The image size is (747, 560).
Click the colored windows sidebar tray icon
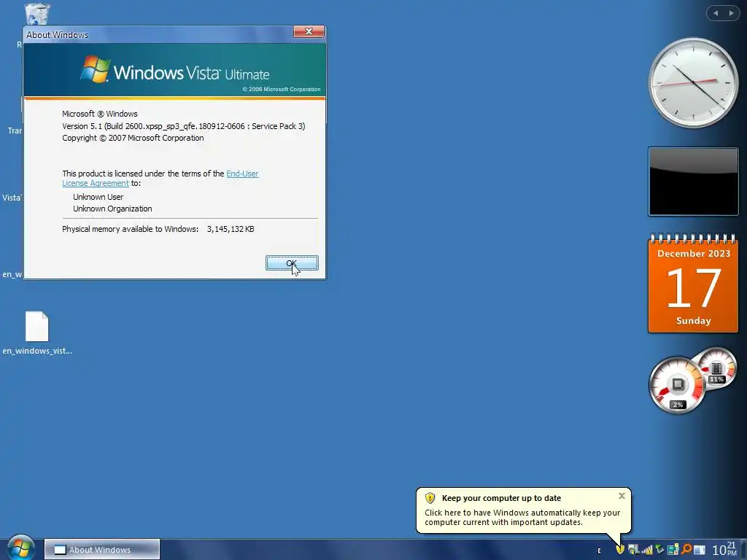click(x=673, y=549)
